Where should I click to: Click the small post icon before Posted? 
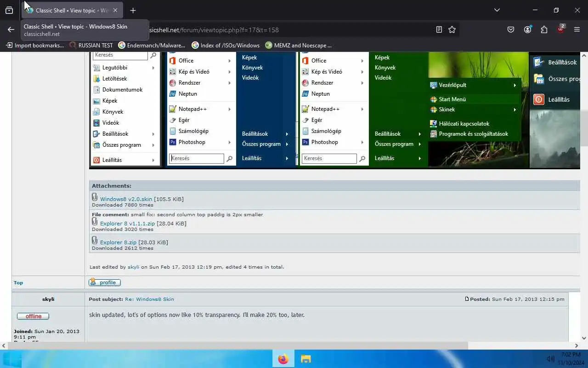467,299
